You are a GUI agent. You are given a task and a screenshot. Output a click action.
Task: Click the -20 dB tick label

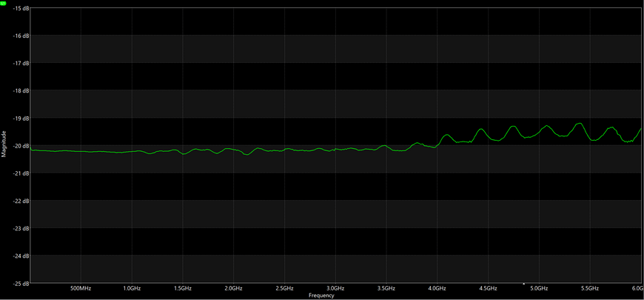coord(21,146)
